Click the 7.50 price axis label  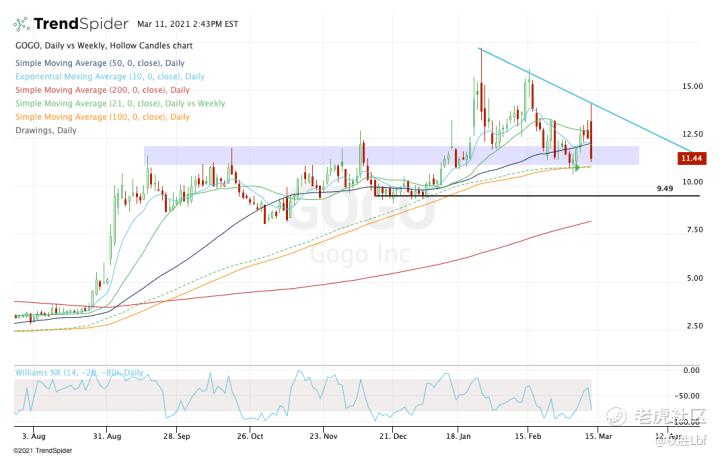coord(694,229)
